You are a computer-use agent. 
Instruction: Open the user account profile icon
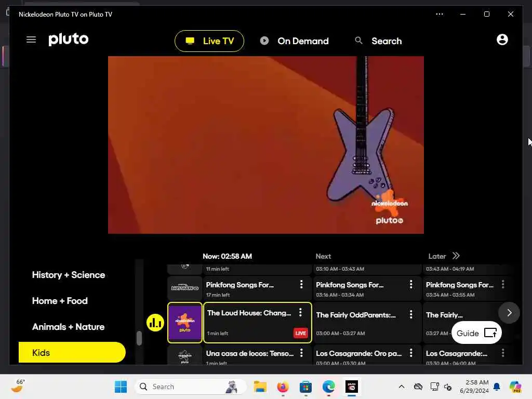(x=502, y=39)
